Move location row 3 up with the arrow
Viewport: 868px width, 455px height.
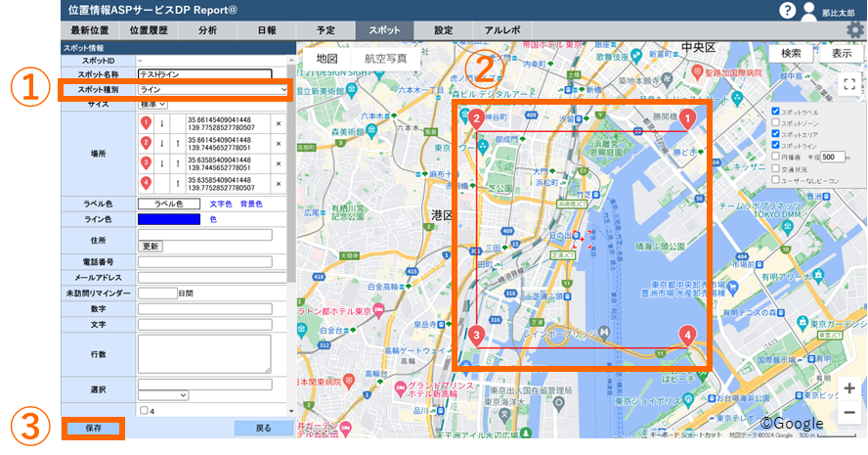[177, 163]
